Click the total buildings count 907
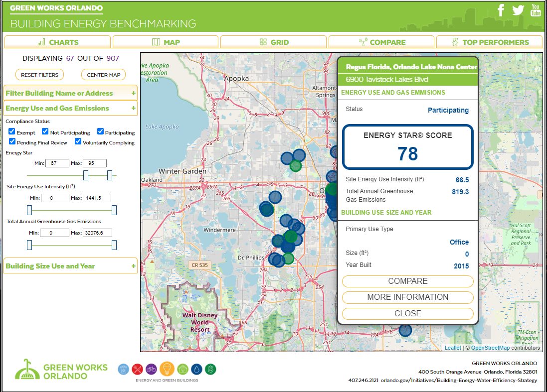Screen dimensions: 547x392 (113, 58)
